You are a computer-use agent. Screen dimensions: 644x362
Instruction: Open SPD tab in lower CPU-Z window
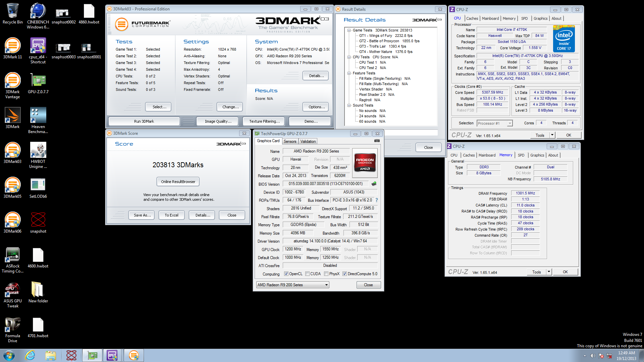521,155
